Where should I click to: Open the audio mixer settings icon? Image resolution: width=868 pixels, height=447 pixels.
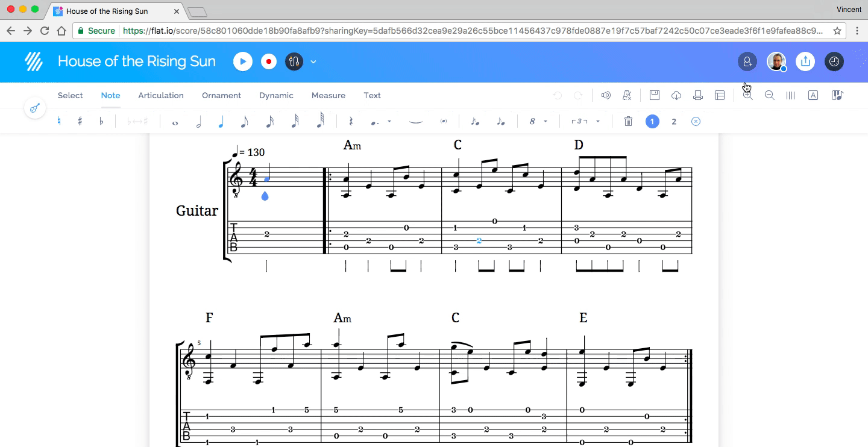[x=294, y=61]
